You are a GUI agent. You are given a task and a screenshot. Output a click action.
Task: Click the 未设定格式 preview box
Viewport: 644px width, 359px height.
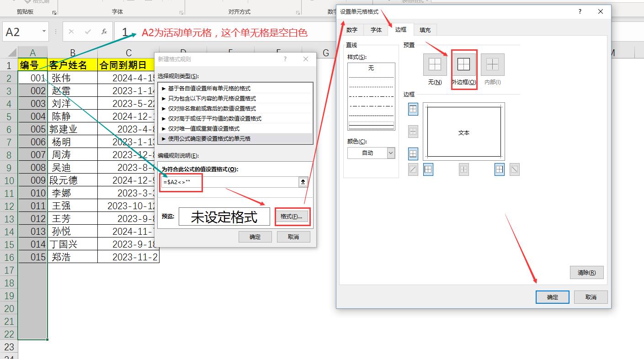pyautogui.click(x=224, y=216)
